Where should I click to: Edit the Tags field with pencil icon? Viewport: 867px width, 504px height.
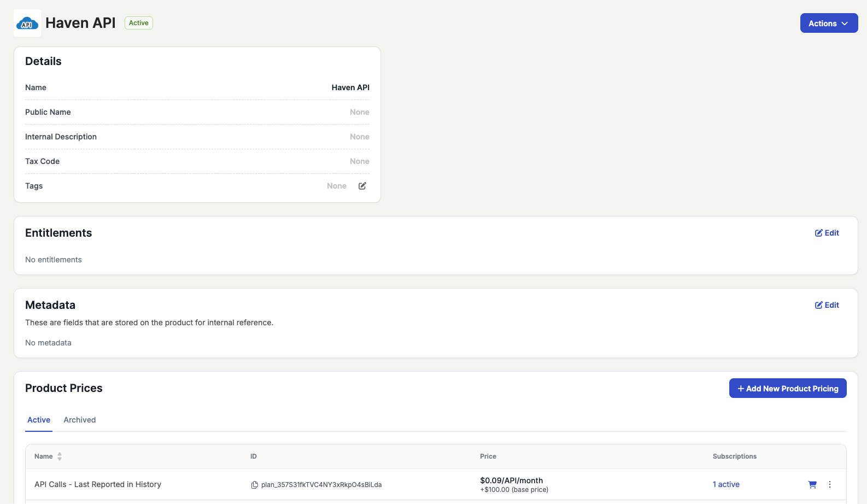362,186
